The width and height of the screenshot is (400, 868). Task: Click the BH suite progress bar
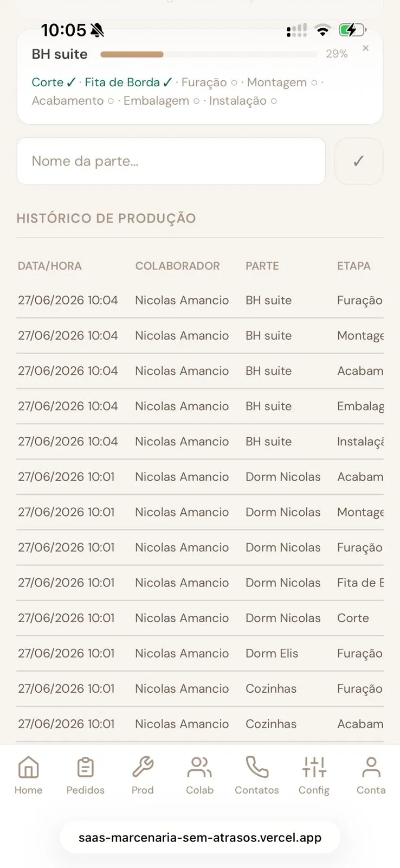[209, 54]
